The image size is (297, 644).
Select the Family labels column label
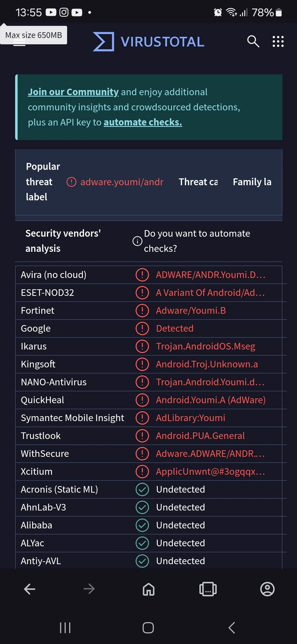[252, 182]
